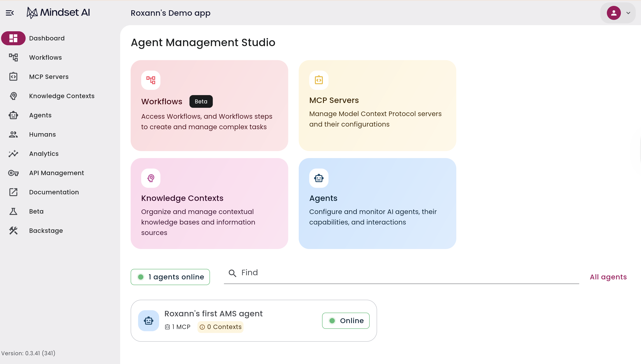The width and height of the screenshot is (641, 364).
Task: Open the Analytics chart icon
Action: tap(13, 154)
